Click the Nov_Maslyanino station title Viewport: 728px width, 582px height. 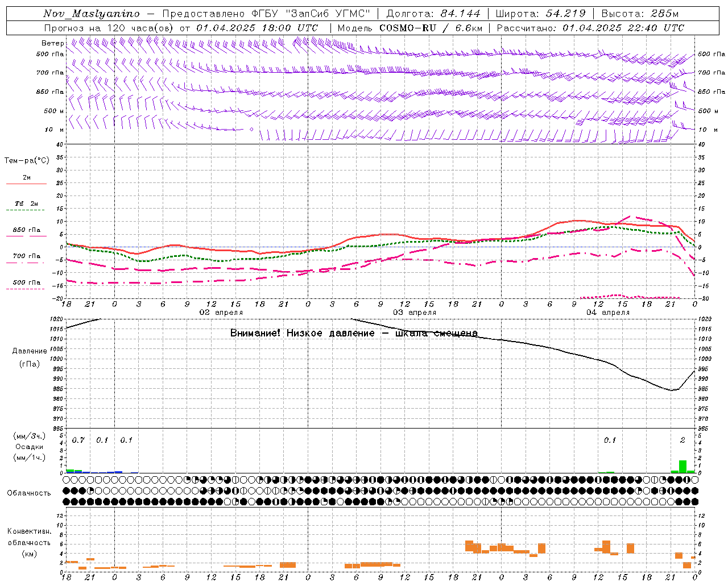[x=91, y=14]
